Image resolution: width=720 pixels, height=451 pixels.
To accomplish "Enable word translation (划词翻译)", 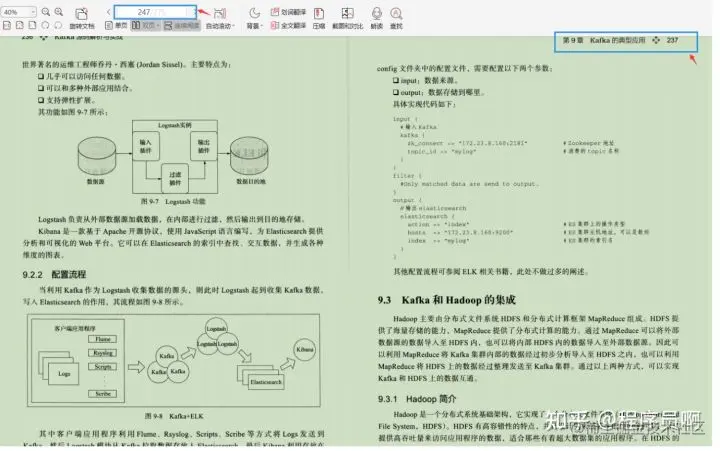I will click(x=288, y=12).
